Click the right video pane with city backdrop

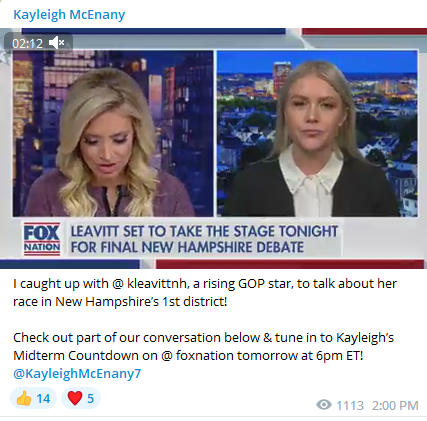pos(317,133)
